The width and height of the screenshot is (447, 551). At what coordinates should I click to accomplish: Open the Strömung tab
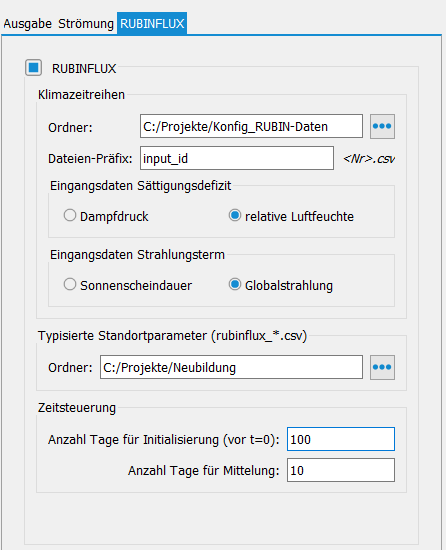coord(86,24)
